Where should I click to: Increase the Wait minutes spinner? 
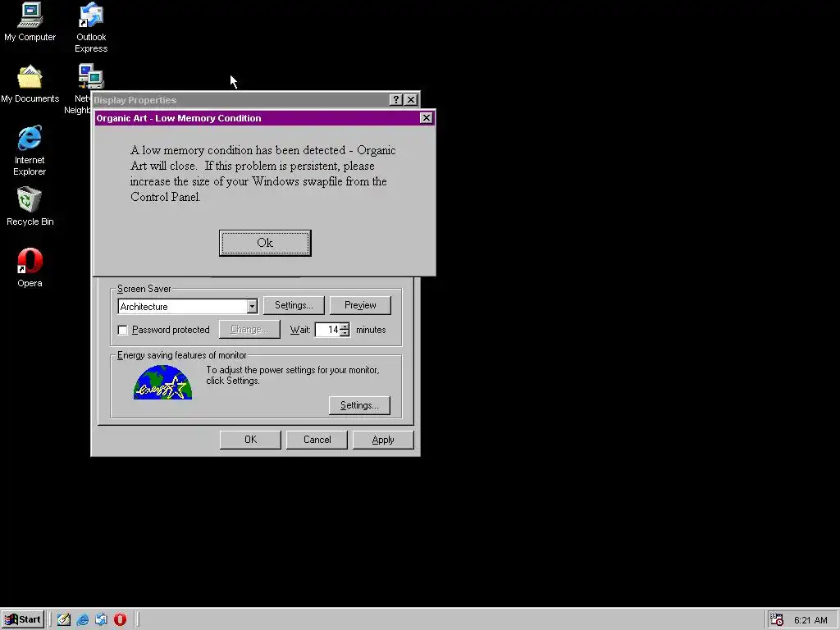pos(345,326)
